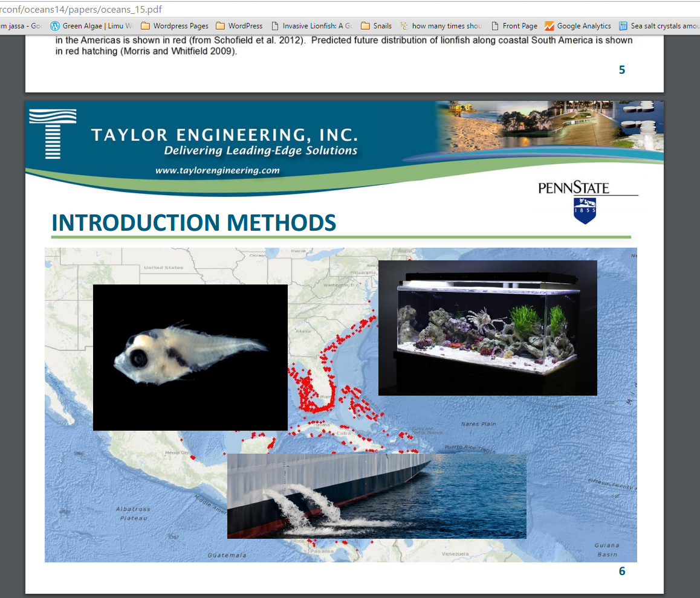Open the Google Analytics bookmark
Viewport: 700px width, 598px height.
point(578,26)
